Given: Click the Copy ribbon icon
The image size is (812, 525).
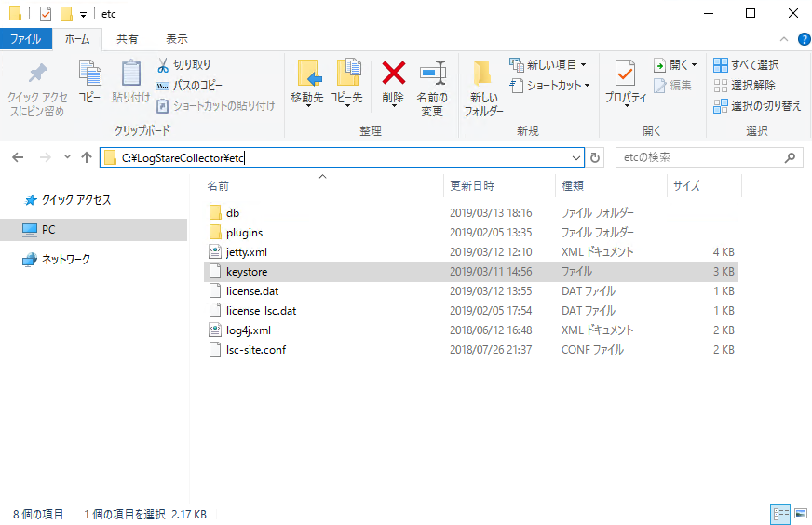Looking at the screenshot, I should (x=89, y=82).
